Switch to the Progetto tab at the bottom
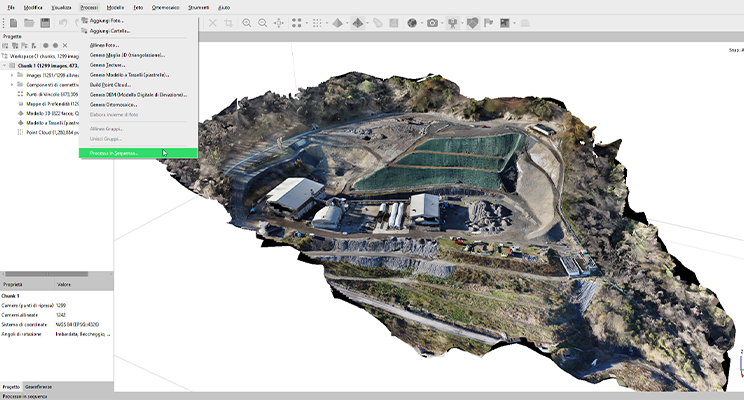The height and width of the screenshot is (400, 744). [x=11, y=387]
